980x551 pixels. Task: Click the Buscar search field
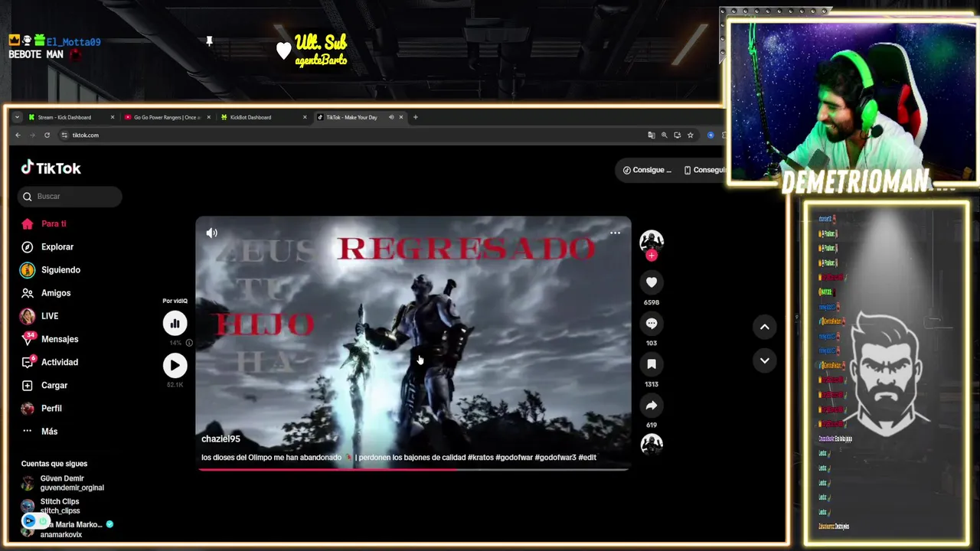point(70,197)
